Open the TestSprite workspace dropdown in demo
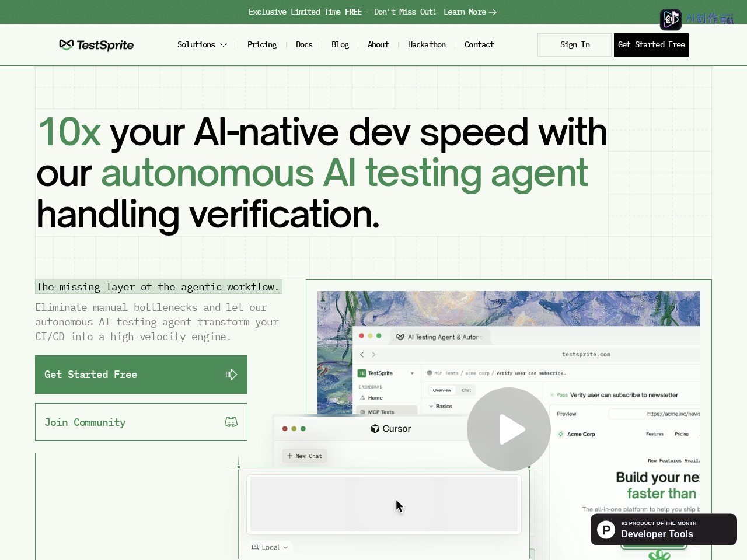 pos(412,373)
